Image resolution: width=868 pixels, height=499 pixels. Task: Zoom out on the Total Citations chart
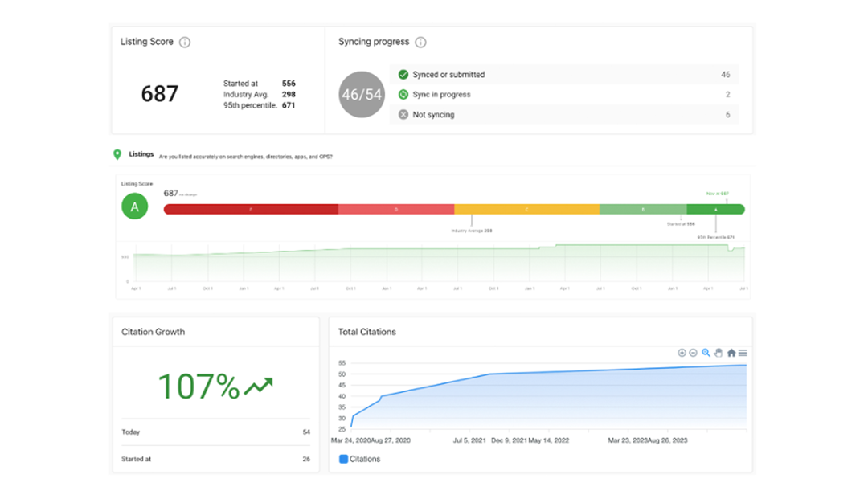(694, 353)
